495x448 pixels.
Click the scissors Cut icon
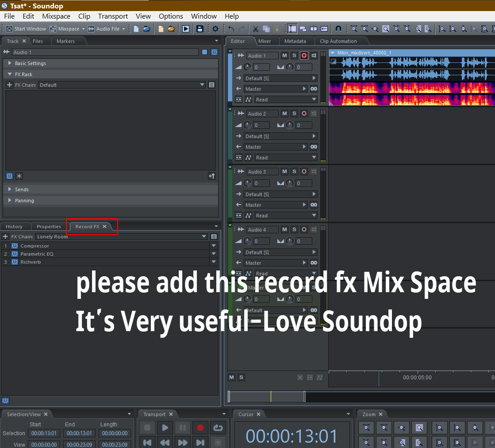coord(255,29)
